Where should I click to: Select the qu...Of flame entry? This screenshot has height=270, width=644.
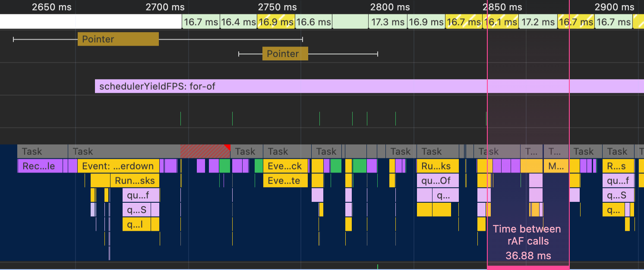pos(438,181)
